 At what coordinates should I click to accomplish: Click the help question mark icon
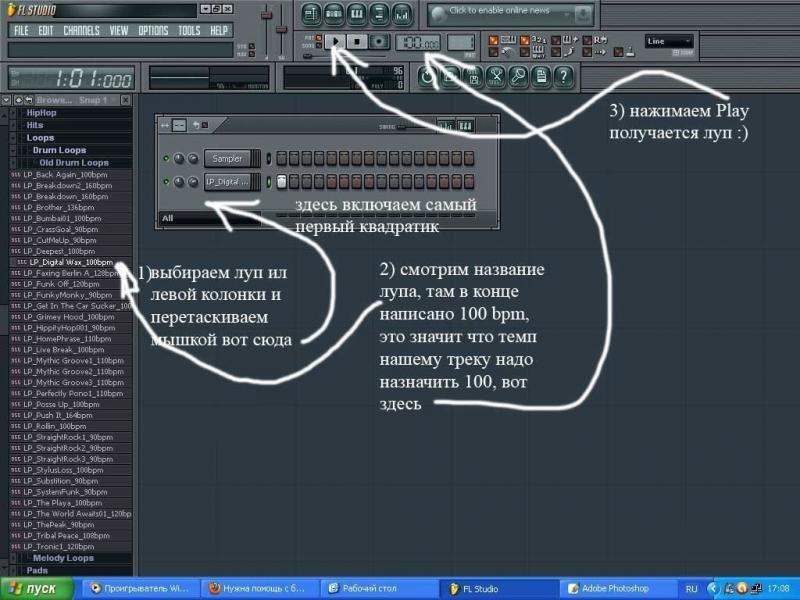pyautogui.click(x=563, y=76)
